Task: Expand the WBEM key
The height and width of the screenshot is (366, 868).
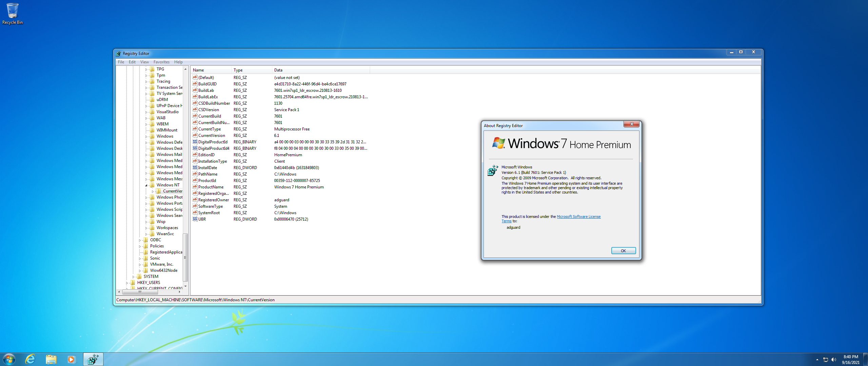Action: coord(146,124)
